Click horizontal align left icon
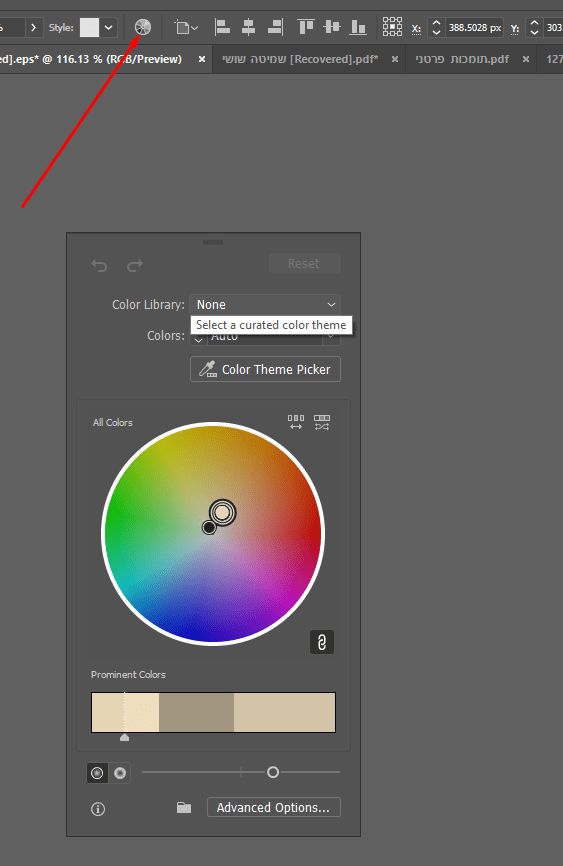The width and height of the screenshot is (563, 866). [x=222, y=27]
